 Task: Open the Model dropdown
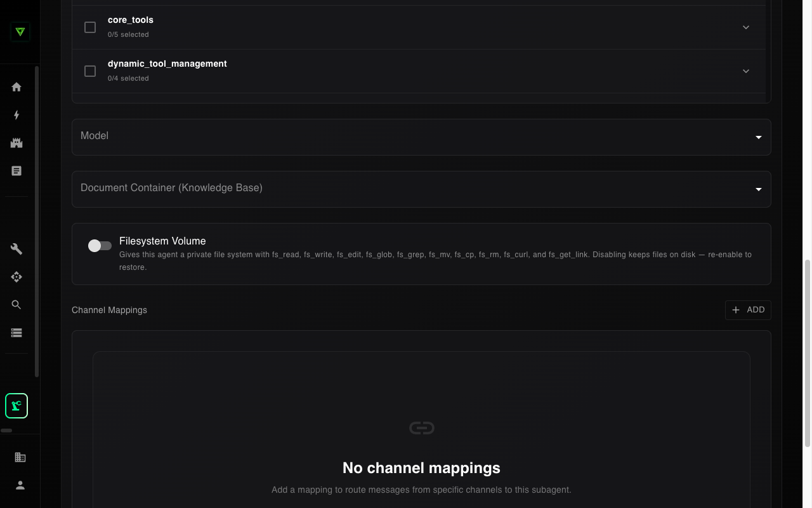point(421,137)
